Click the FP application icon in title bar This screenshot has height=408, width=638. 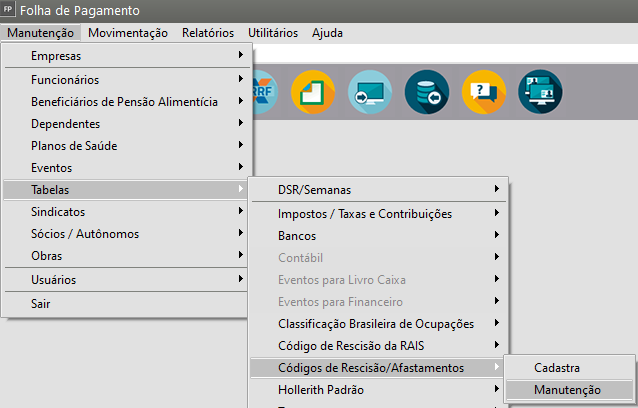tap(9, 10)
